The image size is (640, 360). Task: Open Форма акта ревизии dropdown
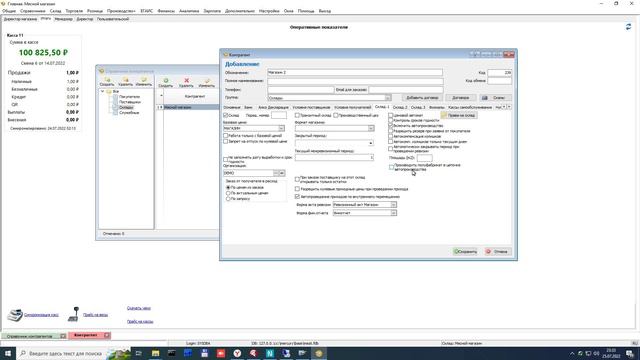393,205
